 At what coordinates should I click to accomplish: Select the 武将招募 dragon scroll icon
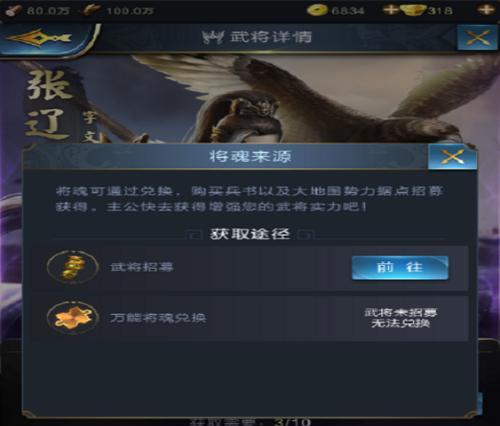73,267
